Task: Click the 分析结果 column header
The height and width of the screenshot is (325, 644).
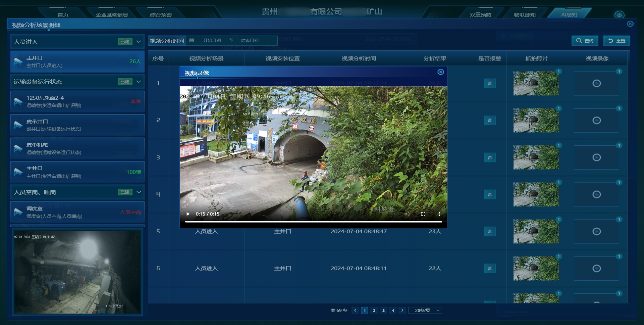Action: pos(435,58)
